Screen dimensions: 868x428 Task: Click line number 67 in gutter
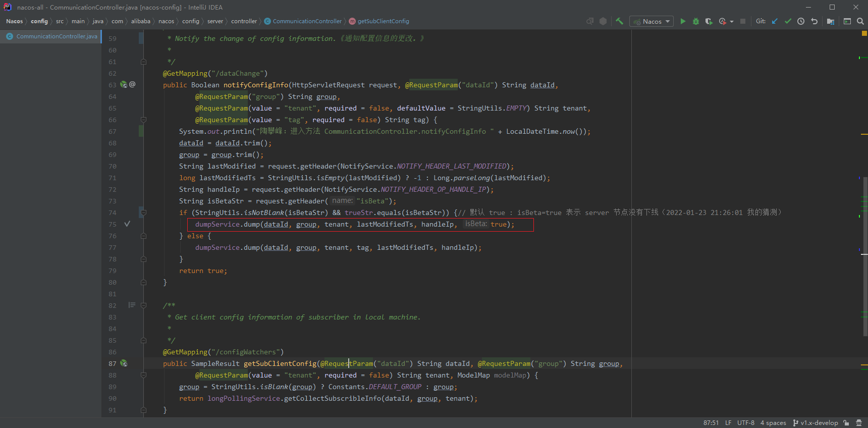(x=112, y=132)
